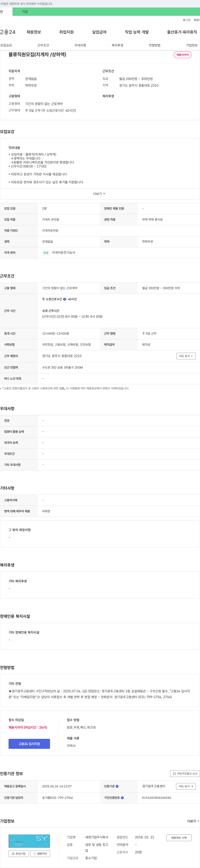Select the K151652506240036 certification number

coord(157,798)
